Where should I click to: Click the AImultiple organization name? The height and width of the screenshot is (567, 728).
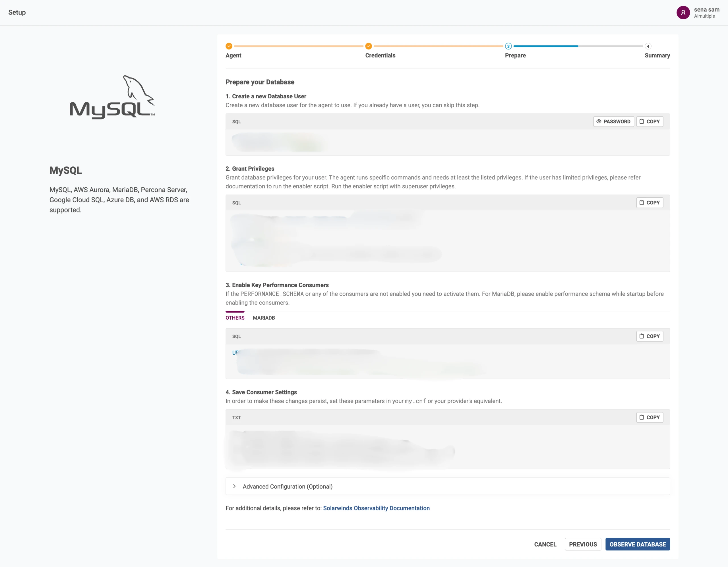(x=704, y=16)
